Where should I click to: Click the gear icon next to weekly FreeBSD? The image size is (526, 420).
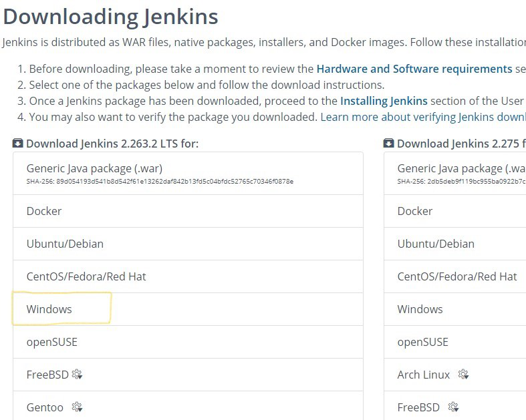click(x=454, y=407)
